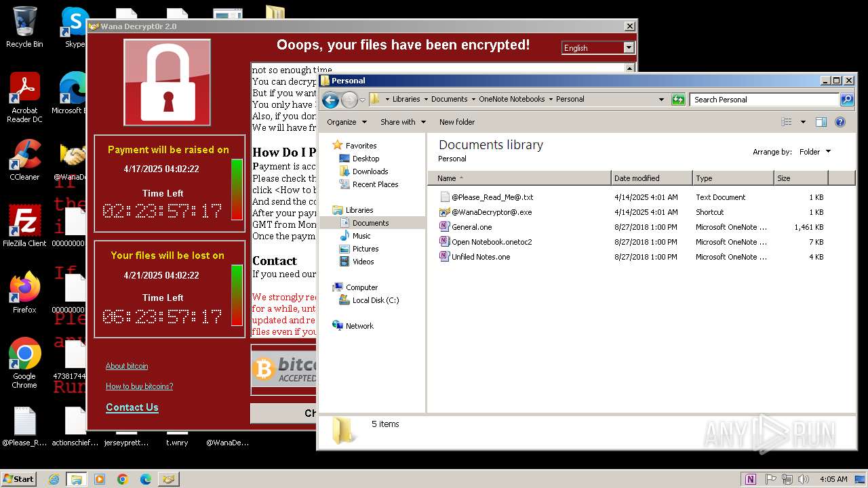Open the About bitcoin link

127,366
